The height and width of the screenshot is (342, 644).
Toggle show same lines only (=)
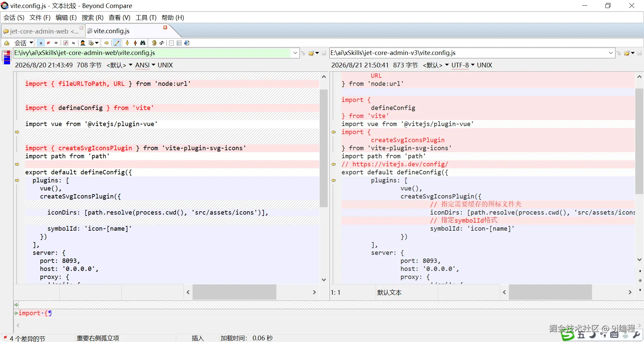56,43
